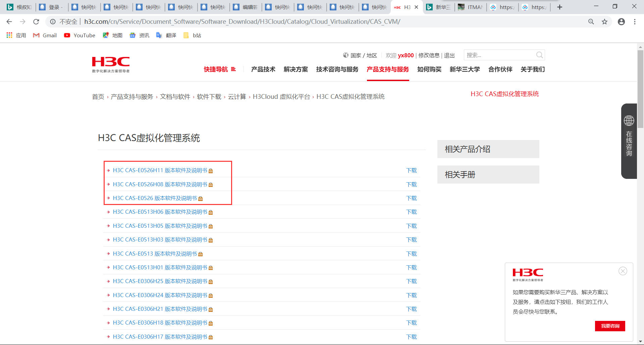Click the lock icon beside CAS-E0526H11 entry

point(211,171)
